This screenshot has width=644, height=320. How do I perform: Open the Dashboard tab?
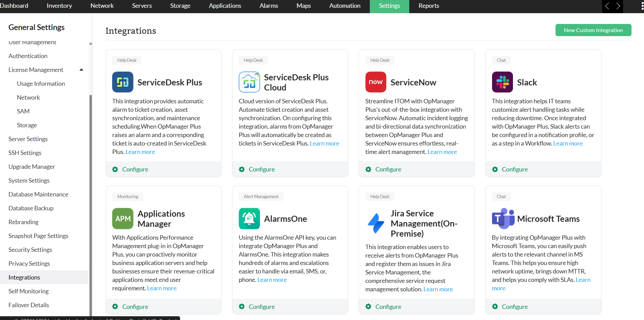tap(14, 6)
